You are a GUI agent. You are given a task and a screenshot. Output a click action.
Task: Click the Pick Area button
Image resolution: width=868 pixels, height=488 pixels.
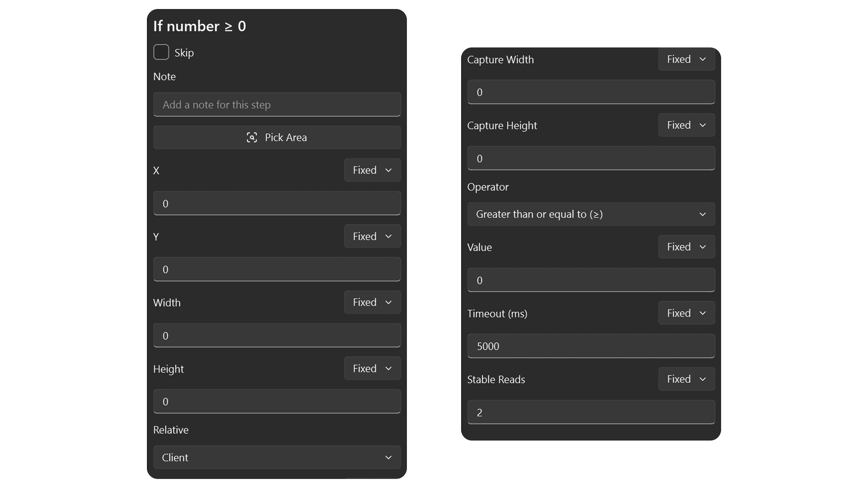tap(277, 137)
